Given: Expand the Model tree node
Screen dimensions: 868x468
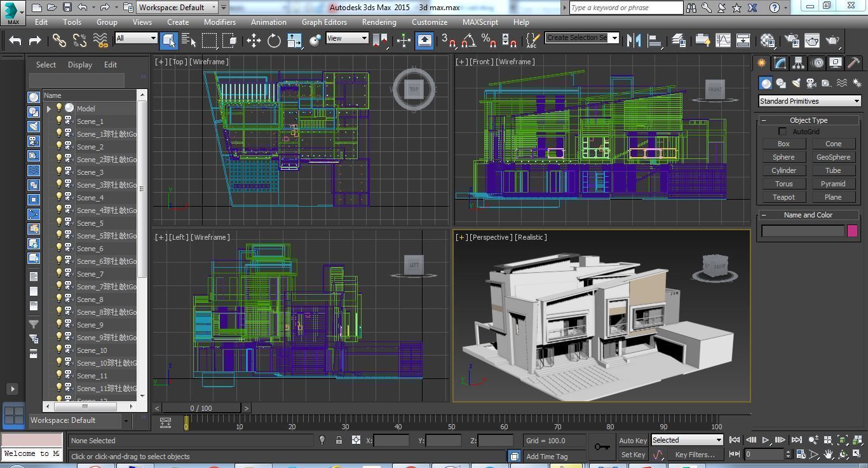Looking at the screenshot, I should pos(49,109).
